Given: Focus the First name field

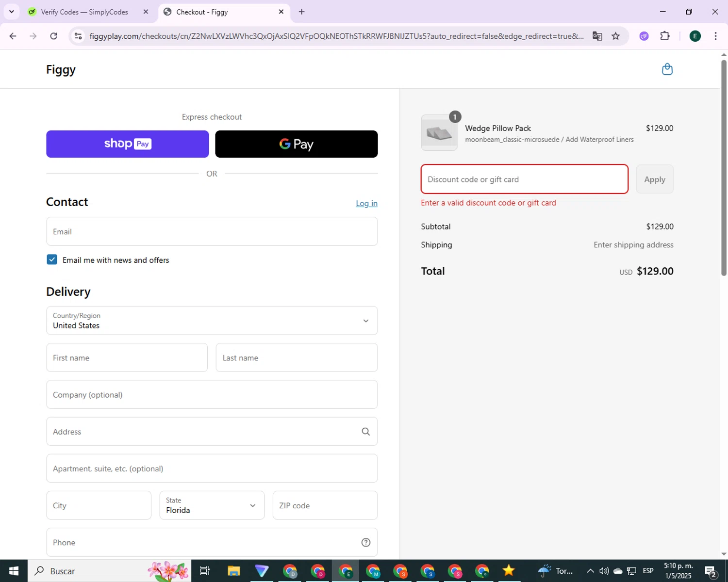Looking at the screenshot, I should 127,357.
